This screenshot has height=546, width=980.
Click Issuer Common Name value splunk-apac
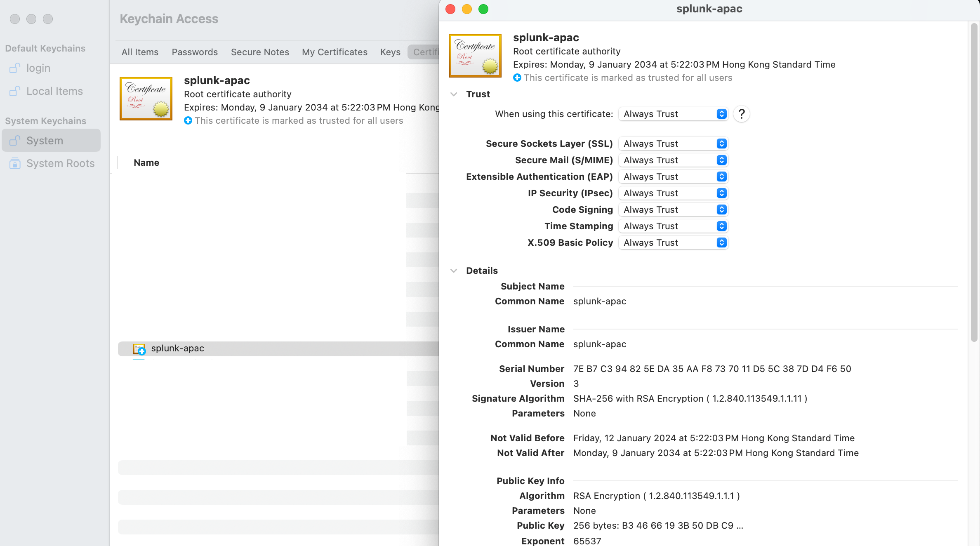[599, 344]
